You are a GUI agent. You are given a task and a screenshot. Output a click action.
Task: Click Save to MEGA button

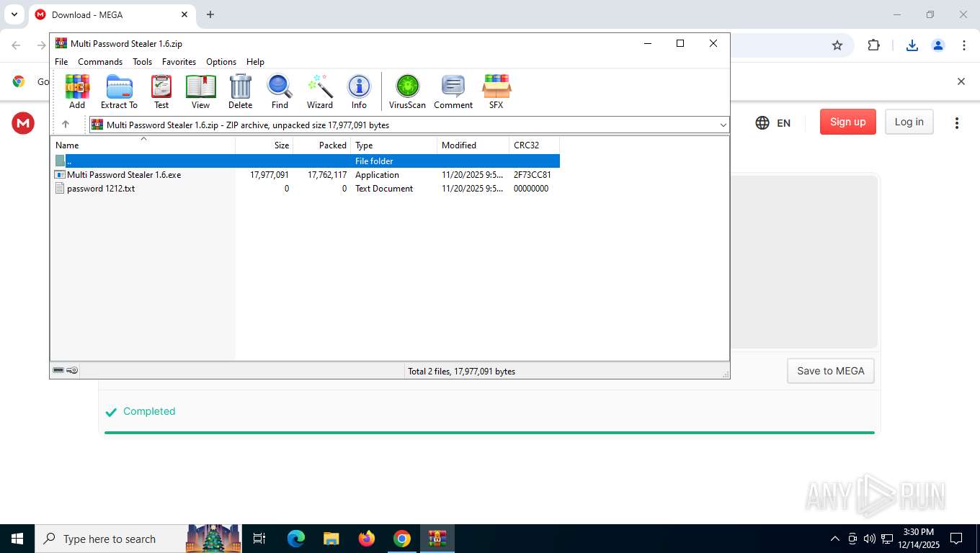click(831, 371)
